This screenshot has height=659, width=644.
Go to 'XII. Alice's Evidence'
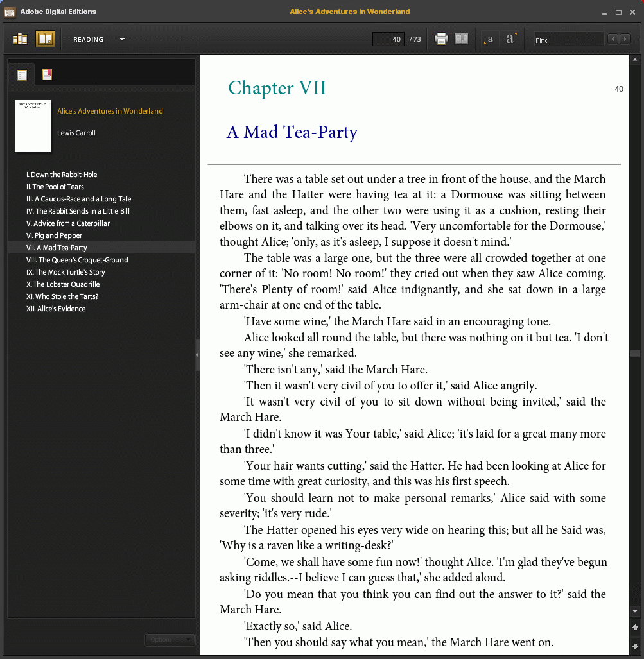click(x=55, y=309)
